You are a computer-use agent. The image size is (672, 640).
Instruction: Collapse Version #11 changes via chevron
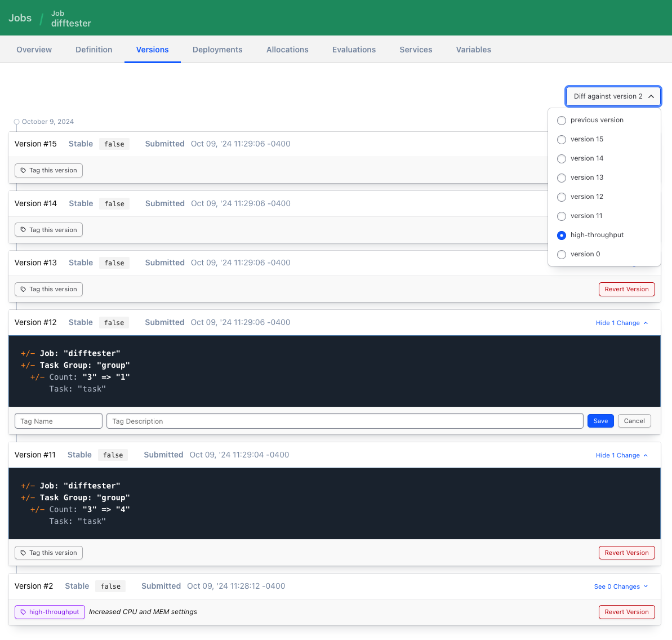point(646,455)
